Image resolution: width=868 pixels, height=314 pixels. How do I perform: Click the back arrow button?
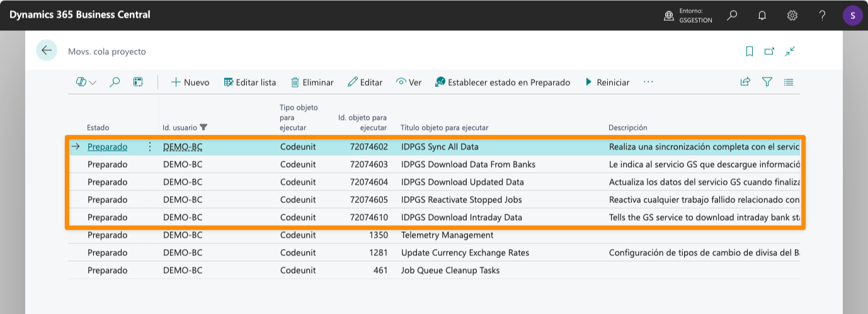tap(47, 50)
